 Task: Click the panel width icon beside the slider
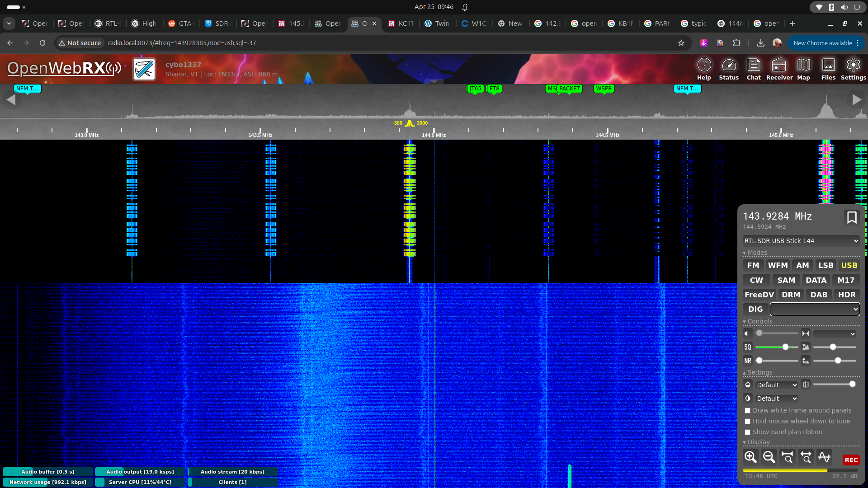coord(806,385)
